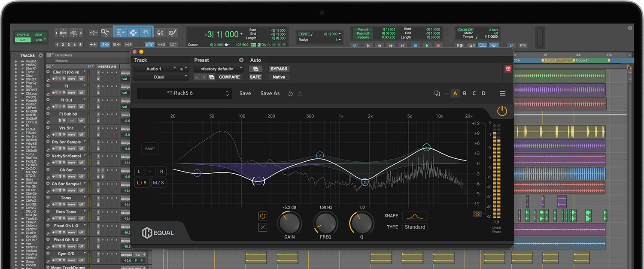
Task: Click the copy A/B settings icon
Action: click(437, 94)
